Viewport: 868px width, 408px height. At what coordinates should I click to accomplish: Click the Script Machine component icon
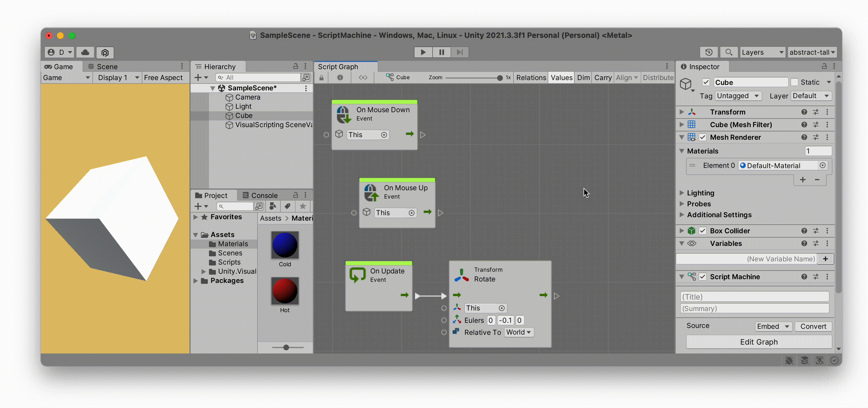pyautogui.click(x=691, y=276)
